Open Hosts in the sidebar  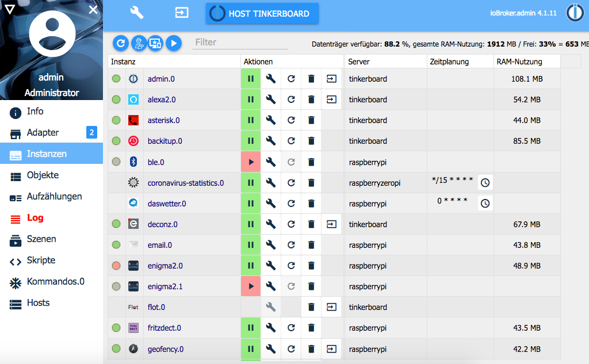(51, 303)
